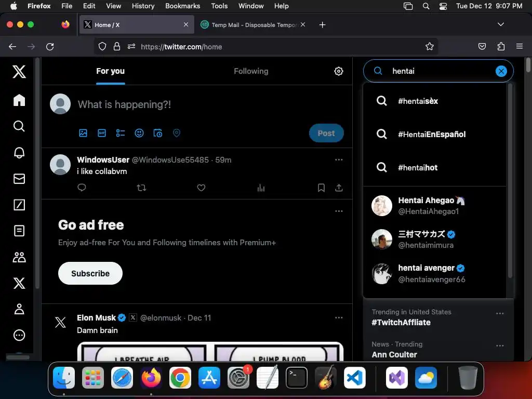Open the Home icon in X sidebar
This screenshot has height=399, width=532.
[x=19, y=100]
